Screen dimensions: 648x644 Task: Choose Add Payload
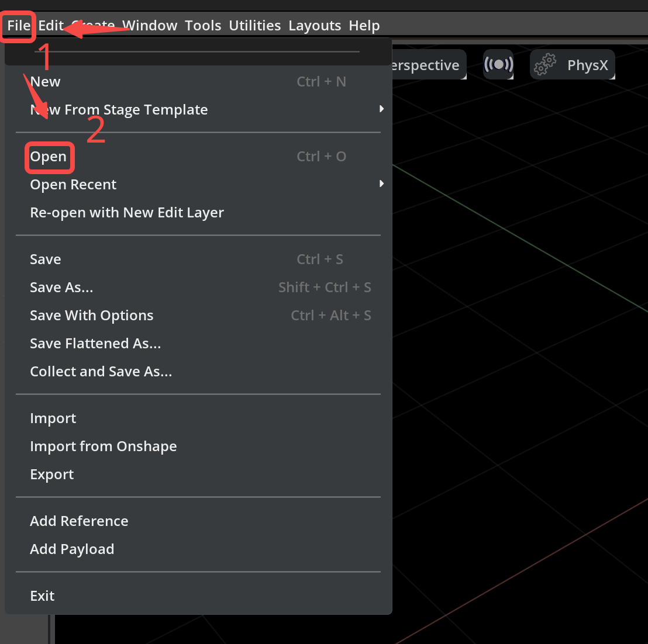pyautogui.click(x=198, y=549)
